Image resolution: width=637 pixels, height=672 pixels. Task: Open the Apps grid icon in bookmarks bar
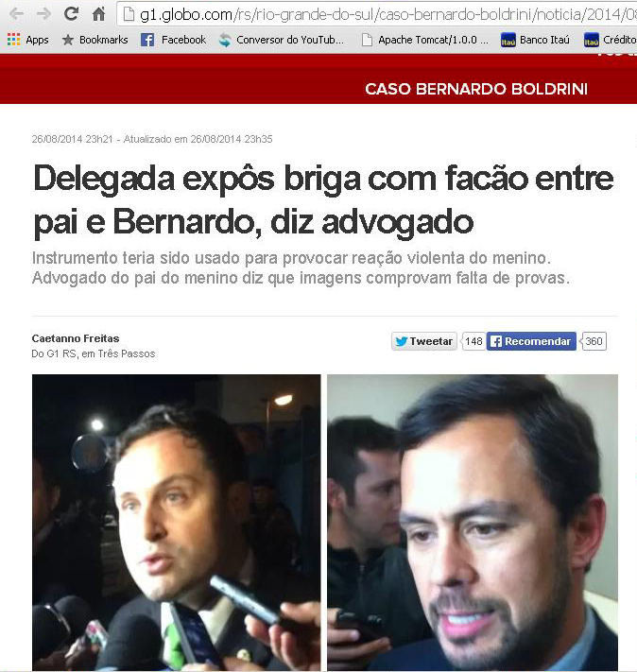coord(27,40)
